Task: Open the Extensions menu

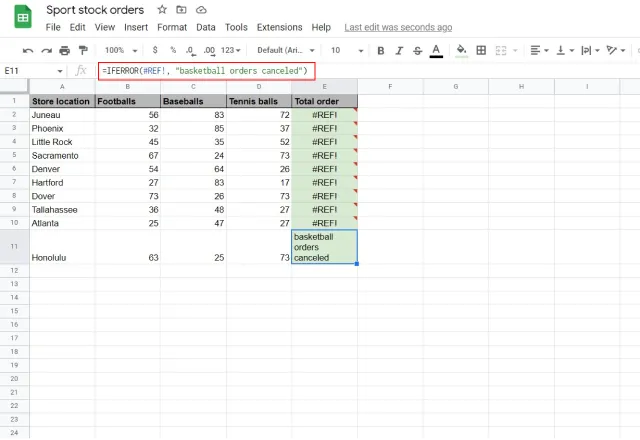Action: pyautogui.click(x=280, y=27)
